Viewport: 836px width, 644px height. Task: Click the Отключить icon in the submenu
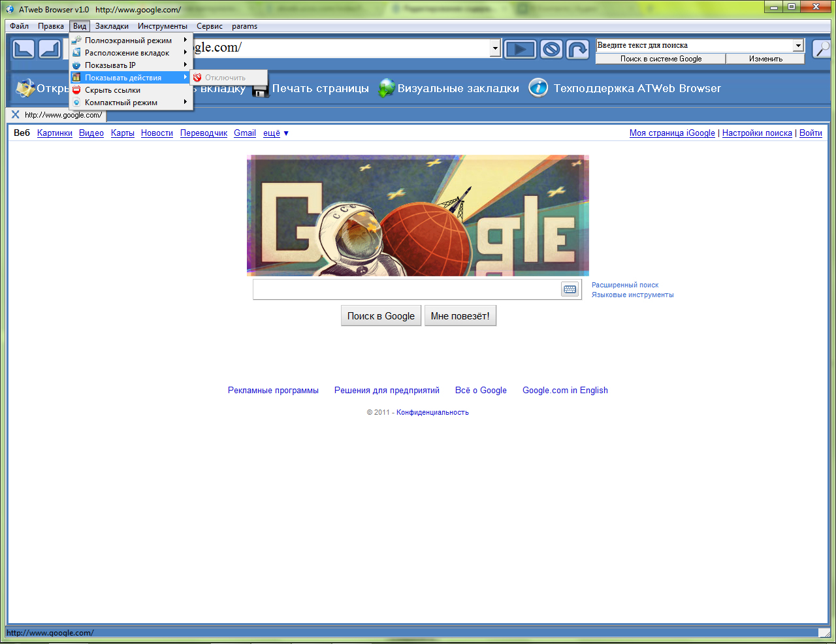coord(197,78)
